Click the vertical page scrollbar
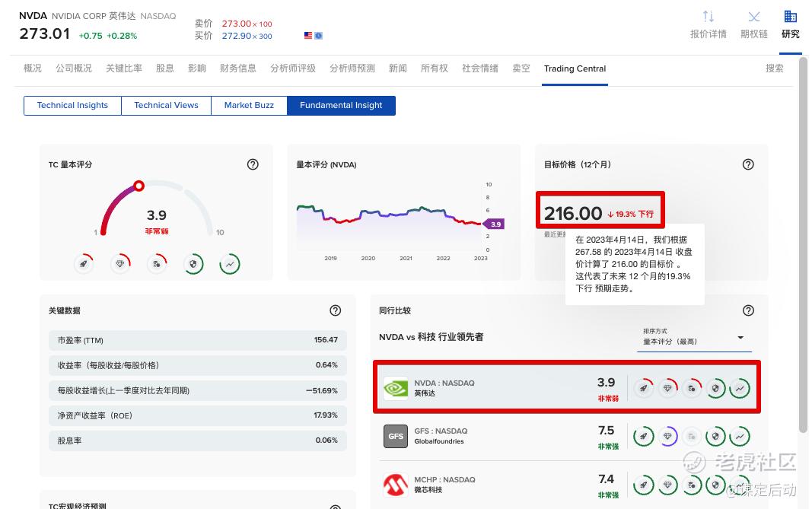 (x=803, y=246)
